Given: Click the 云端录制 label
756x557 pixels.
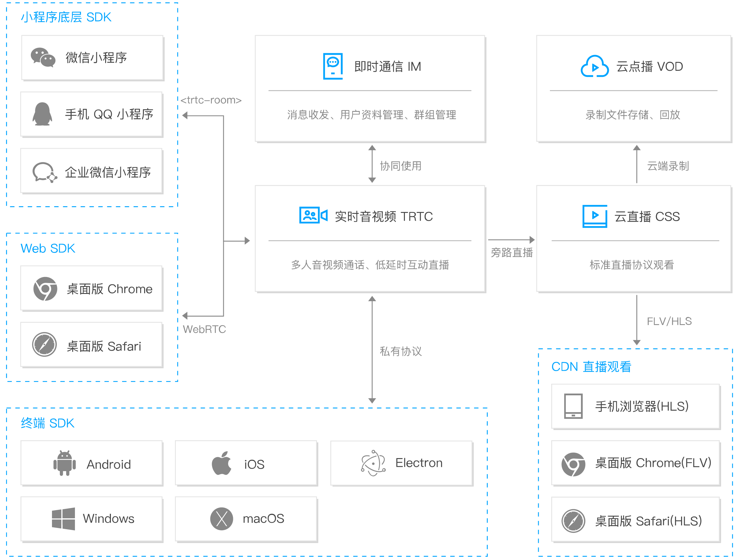Looking at the screenshot, I should (668, 166).
